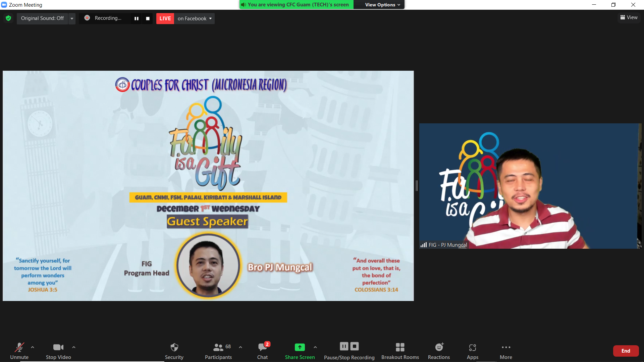Image resolution: width=644 pixels, height=362 pixels.
Task: Click the Zoom Meeting title bar icon
Action: 4,5
